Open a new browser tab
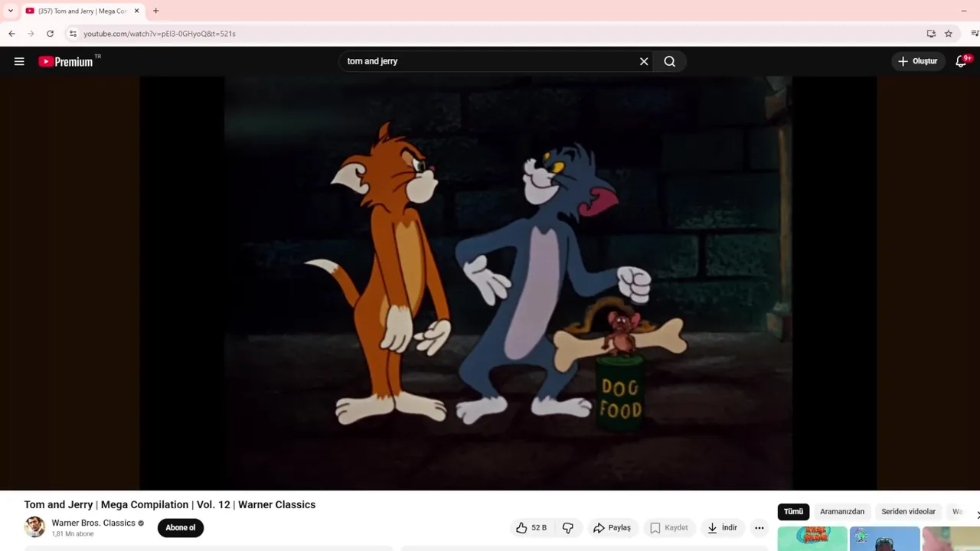 pos(155,11)
